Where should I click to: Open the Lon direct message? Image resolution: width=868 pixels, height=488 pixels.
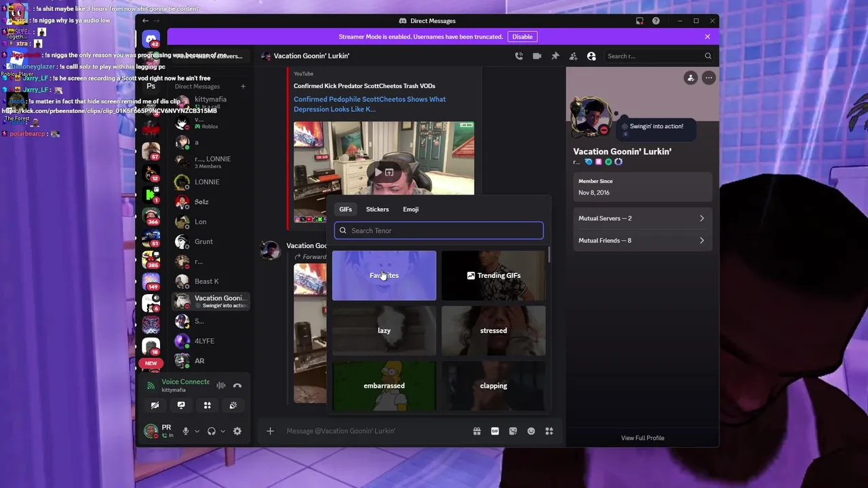[x=210, y=222]
